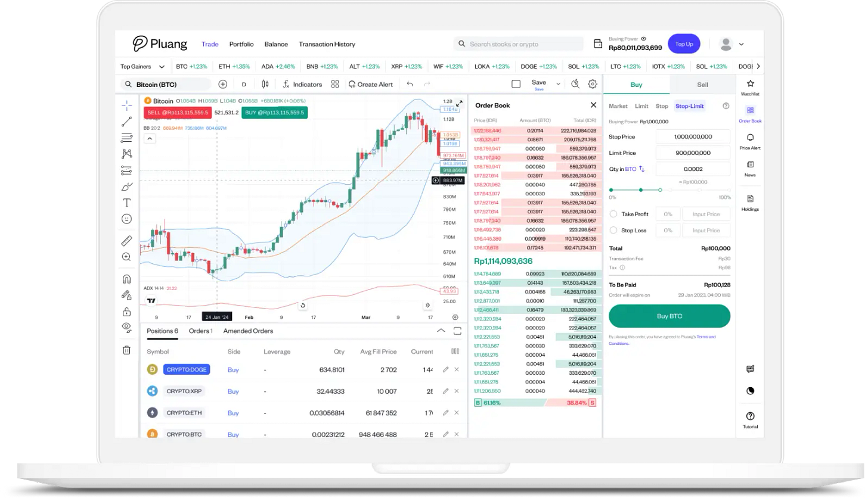This screenshot has width=868, height=498.
Task: Select the trend line drawing tool
Action: 126,122
